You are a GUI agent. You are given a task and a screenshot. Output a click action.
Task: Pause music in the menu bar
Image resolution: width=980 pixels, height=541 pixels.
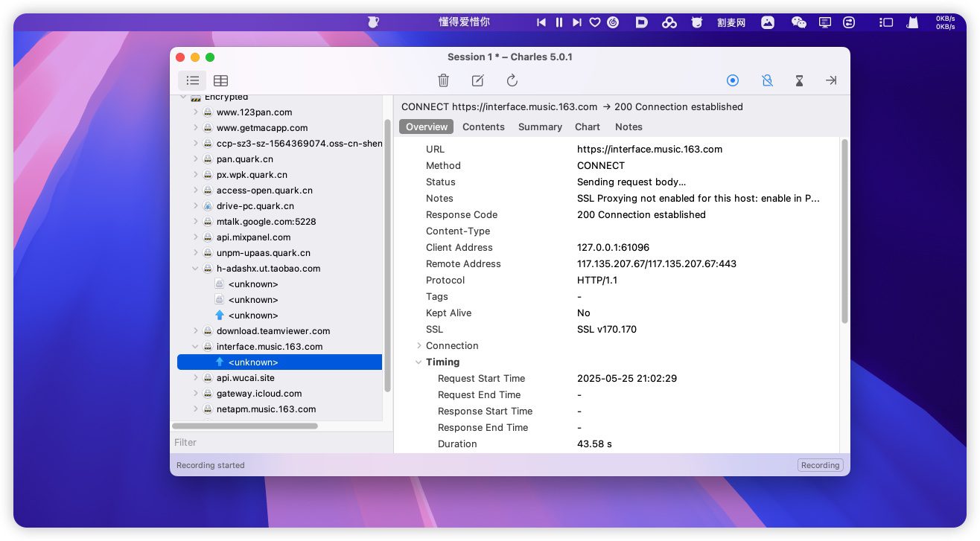pyautogui.click(x=559, y=22)
